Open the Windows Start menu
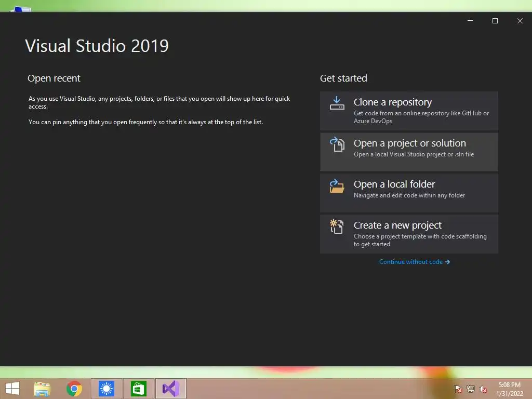The image size is (532, 399). 12,389
